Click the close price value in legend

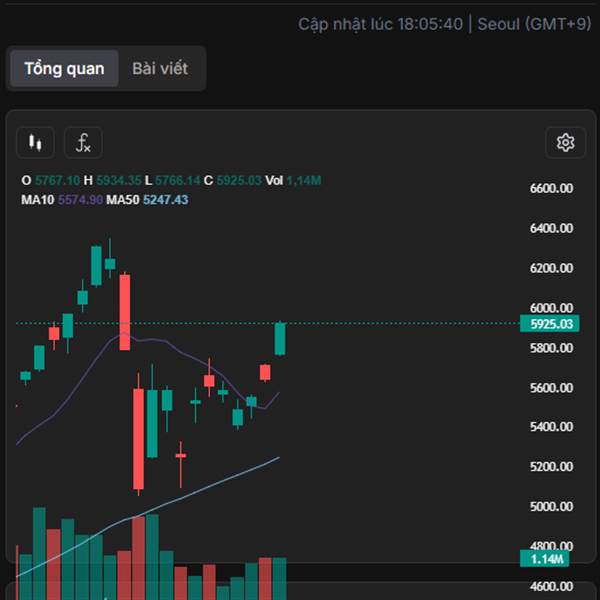(x=239, y=180)
